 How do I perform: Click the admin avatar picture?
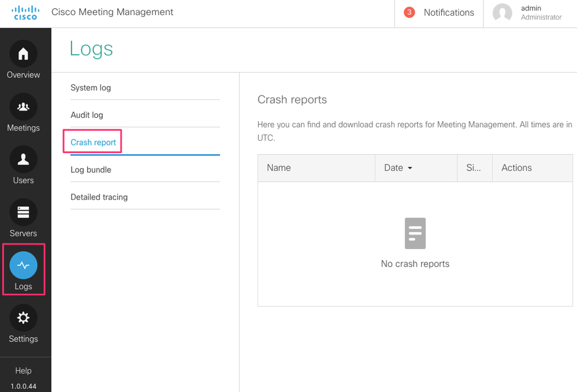[502, 13]
